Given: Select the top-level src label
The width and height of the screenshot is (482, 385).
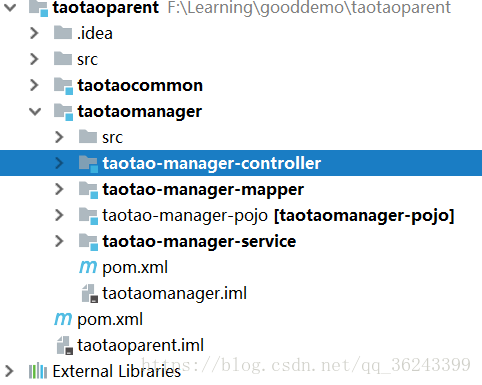Looking at the screenshot, I should [x=87, y=60].
